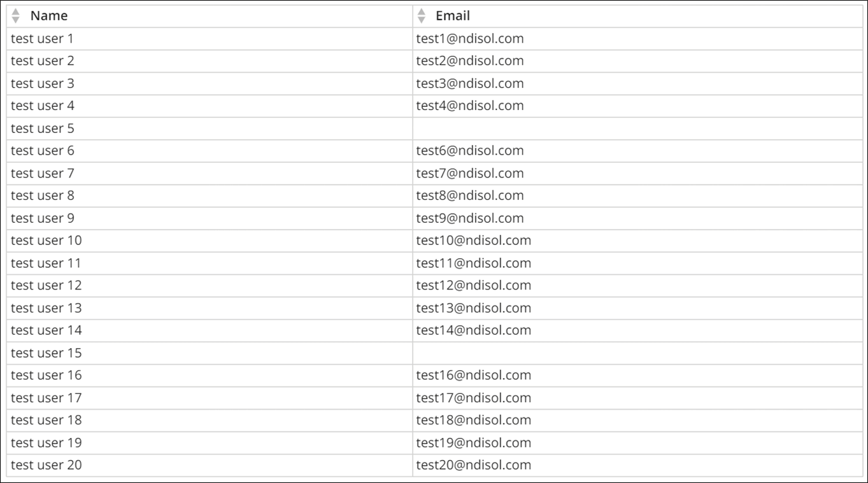Sort table by the Email column header
The width and height of the screenshot is (868, 483).
(637, 16)
